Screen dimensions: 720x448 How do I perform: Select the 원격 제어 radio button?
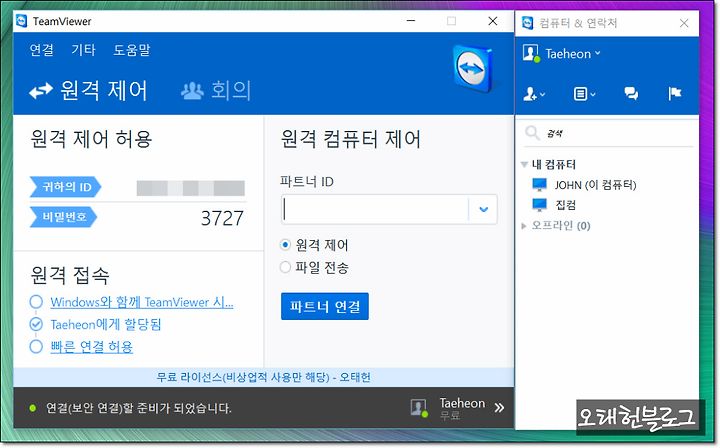[285, 245]
